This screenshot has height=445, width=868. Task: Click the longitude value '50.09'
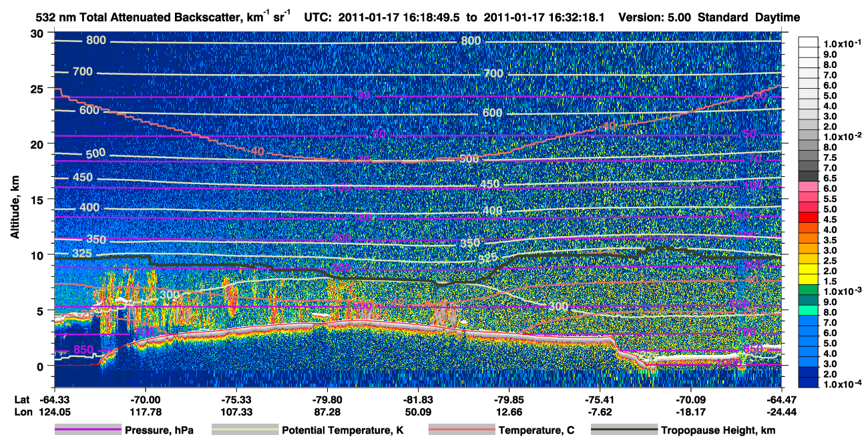pos(418,411)
